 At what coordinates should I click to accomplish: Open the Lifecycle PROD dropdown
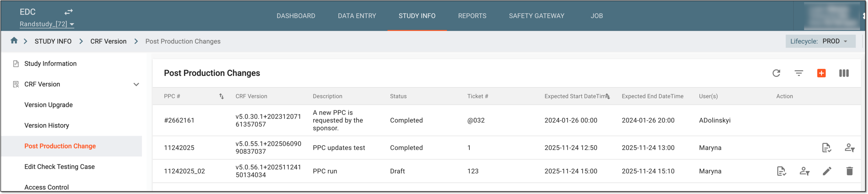[x=820, y=41]
